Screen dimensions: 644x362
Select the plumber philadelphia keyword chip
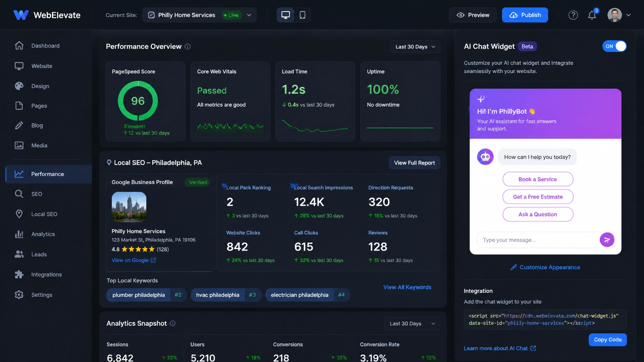pos(147,295)
